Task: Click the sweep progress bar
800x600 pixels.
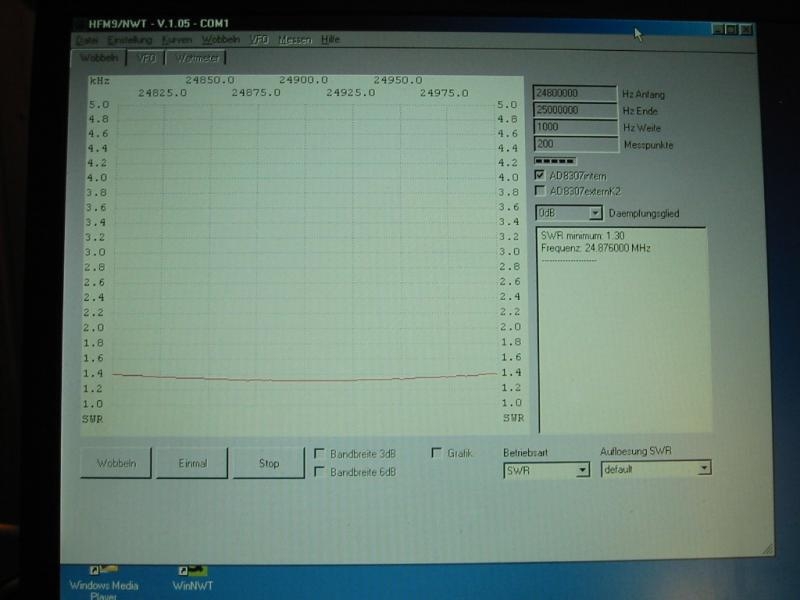Action: coord(555,161)
